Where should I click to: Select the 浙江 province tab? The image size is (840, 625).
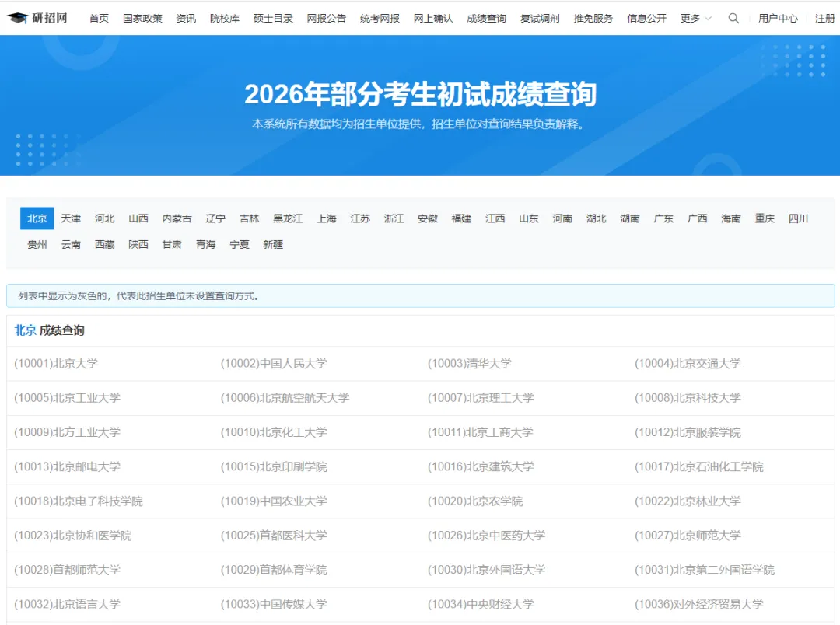click(x=394, y=218)
